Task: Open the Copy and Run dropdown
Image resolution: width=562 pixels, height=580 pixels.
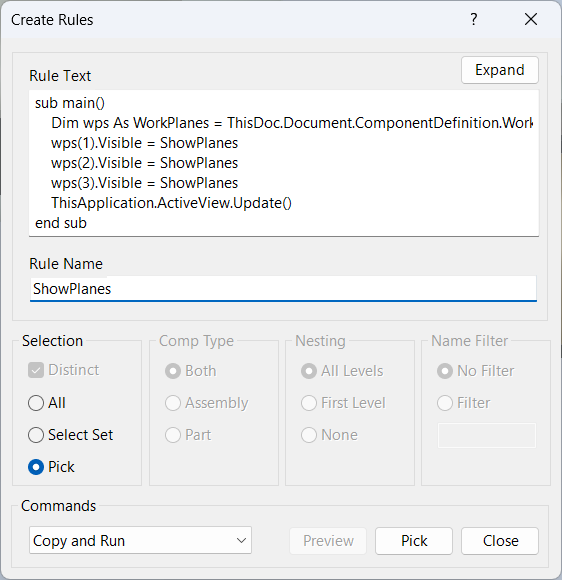Action: pos(140,540)
